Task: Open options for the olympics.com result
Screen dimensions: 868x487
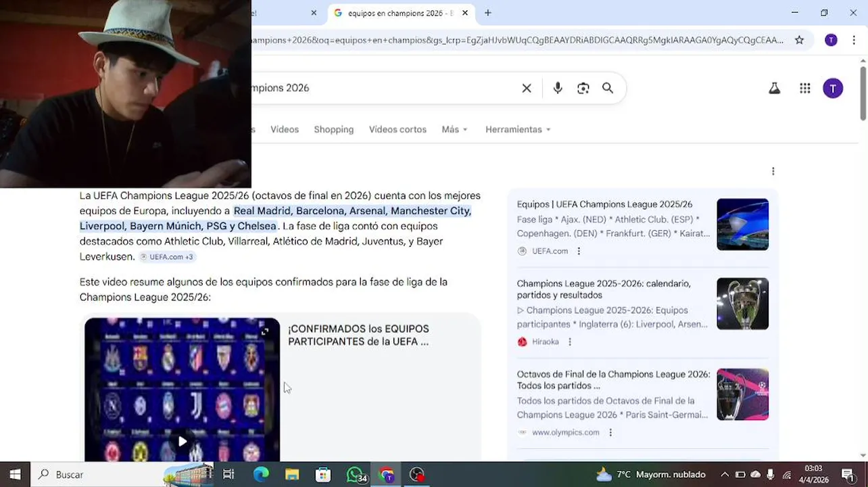Action: point(610,432)
